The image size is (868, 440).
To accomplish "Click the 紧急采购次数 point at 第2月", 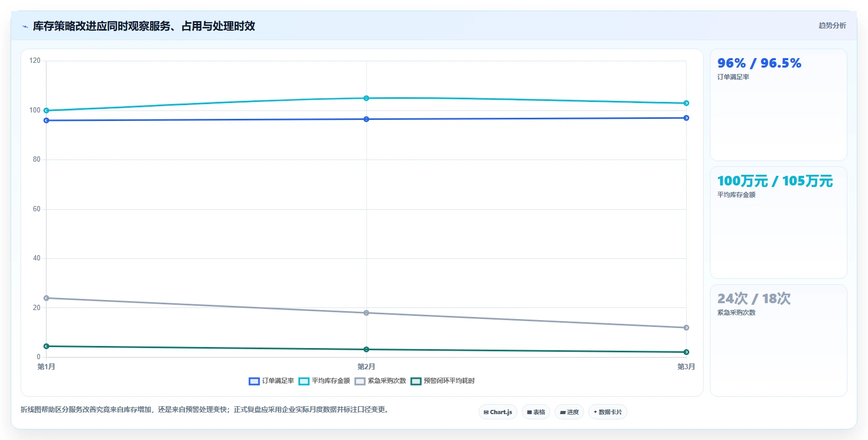I will point(366,313).
